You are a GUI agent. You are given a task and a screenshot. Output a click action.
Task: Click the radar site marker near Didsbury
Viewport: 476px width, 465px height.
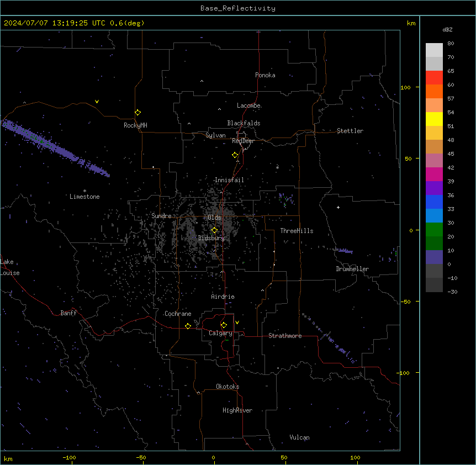[x=214, y=230]
